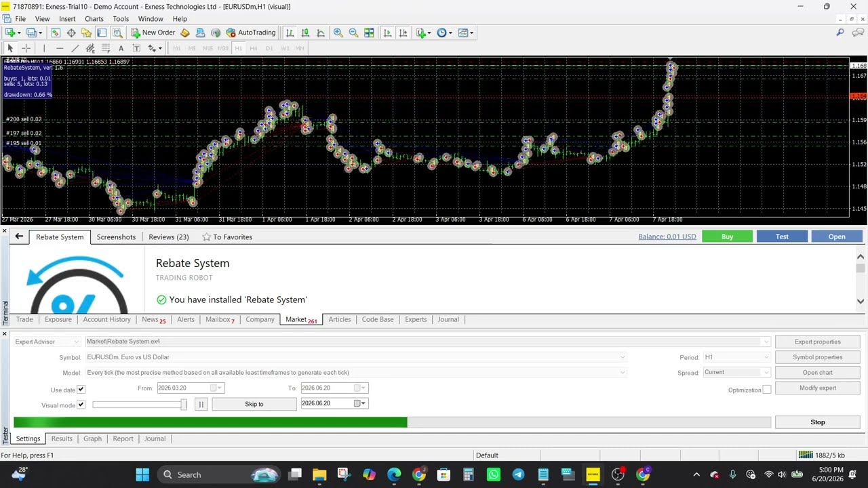868x488 pixels.
Task: Open the New Chart toolbar icon
Action: pos(10,33)
